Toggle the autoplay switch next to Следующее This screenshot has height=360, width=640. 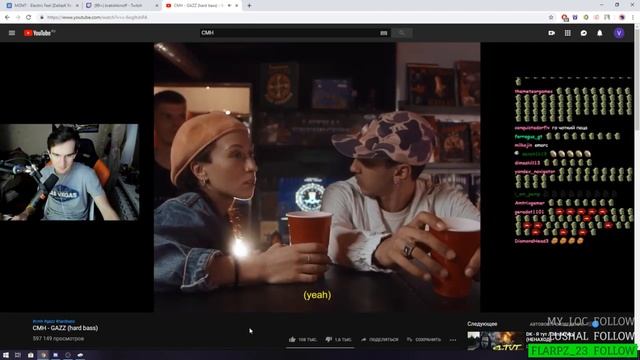(x=594, y=324)
